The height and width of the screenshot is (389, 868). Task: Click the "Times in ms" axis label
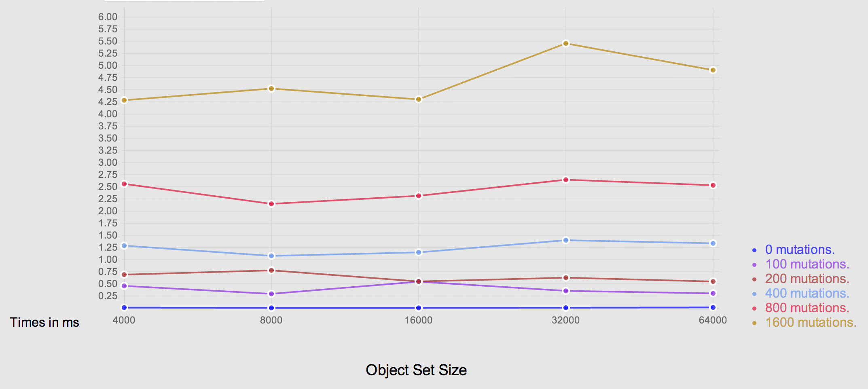pos(44,322)
